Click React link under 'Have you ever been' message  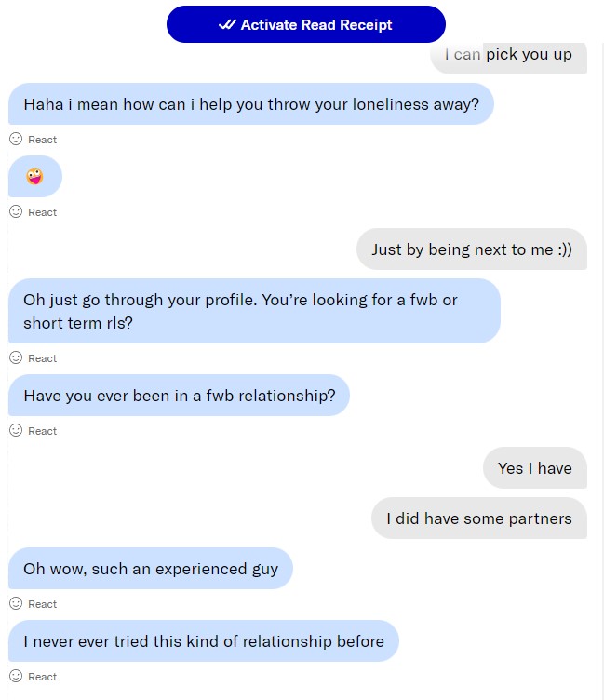click(x=42, y=431)
